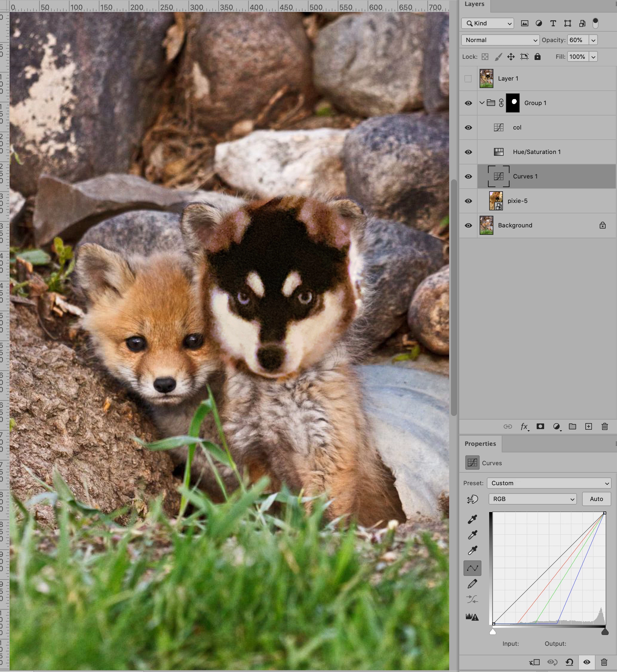
Task: Click the pixel layer filter icon
Action: (524, 23)
